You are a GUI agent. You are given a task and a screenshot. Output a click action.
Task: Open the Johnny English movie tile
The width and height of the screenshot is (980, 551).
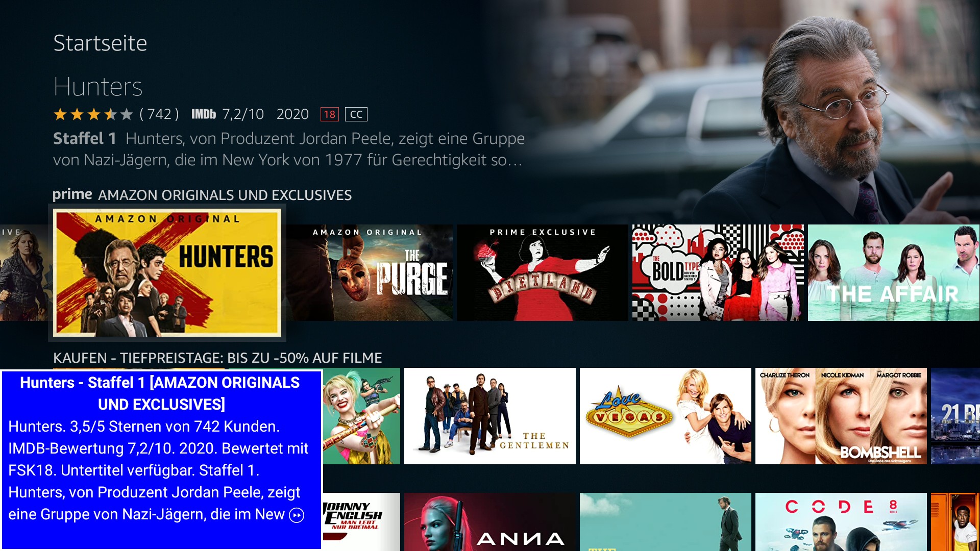(x=361, y=521)
